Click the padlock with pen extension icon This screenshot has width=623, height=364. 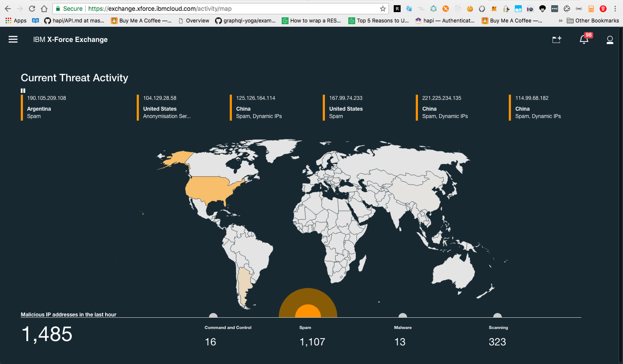tap(506, 9)
